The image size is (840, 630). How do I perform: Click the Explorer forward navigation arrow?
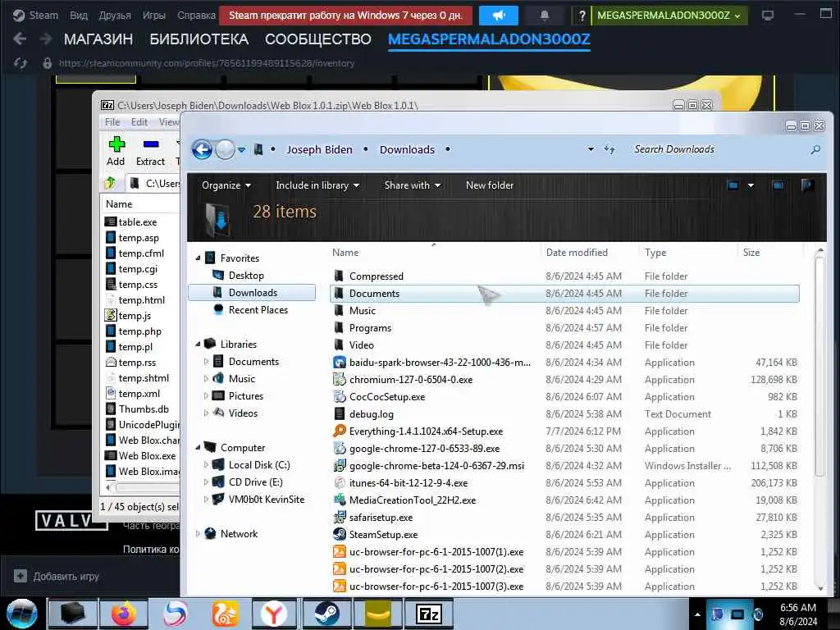(x=225, y=149)
